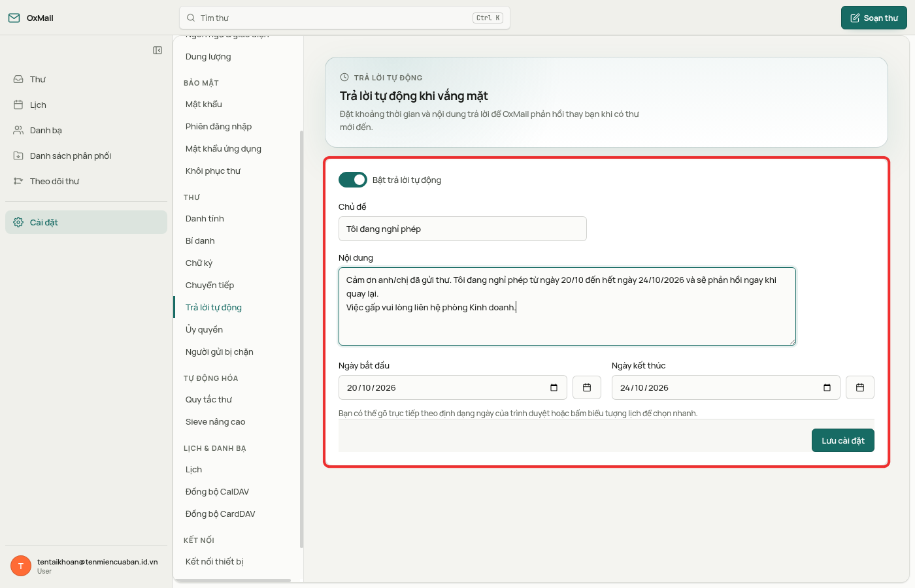The width and height of the screenshot is (915, 588).
Task: Click the Soạn thư compose button
Action: coord(874,18)
